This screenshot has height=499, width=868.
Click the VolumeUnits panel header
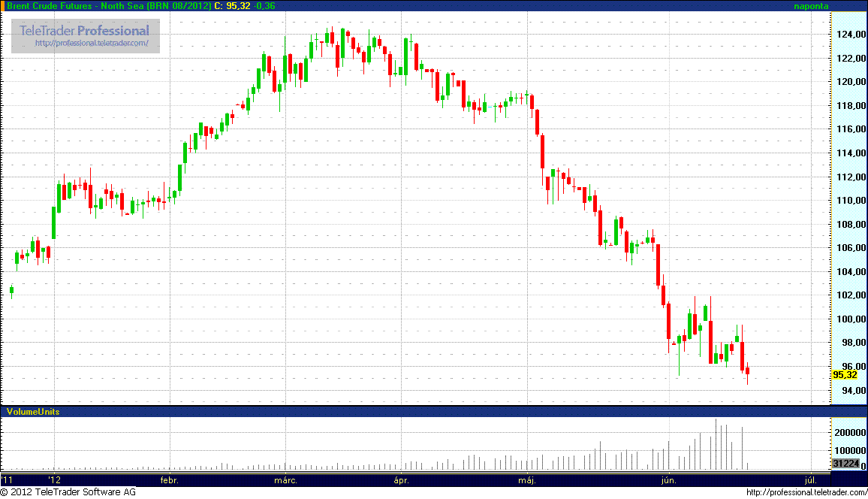click(x=32, y=412)
